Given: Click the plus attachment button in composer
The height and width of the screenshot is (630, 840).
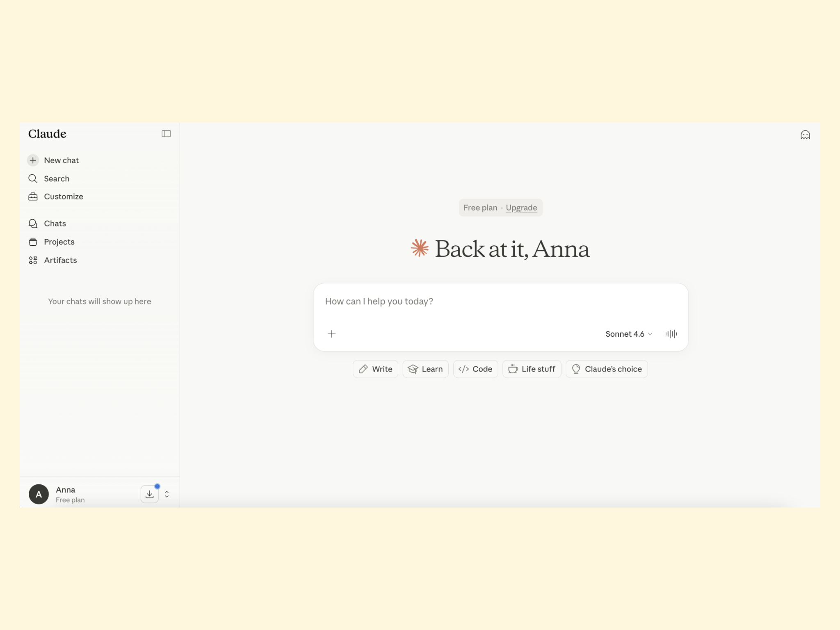Looking at the screenshot, I should (332, 334).
